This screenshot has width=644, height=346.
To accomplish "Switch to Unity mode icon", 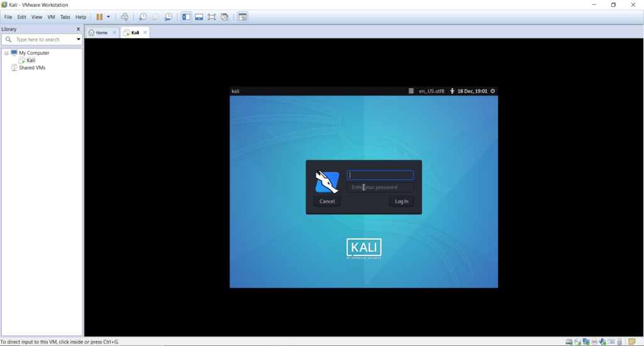I will point(225,17).
